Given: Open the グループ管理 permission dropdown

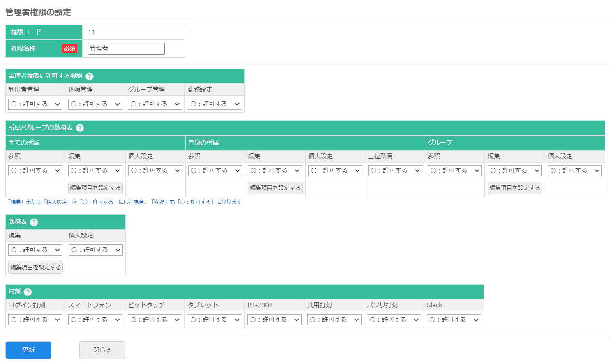Looking at the screenshot, I should (155, 104).
